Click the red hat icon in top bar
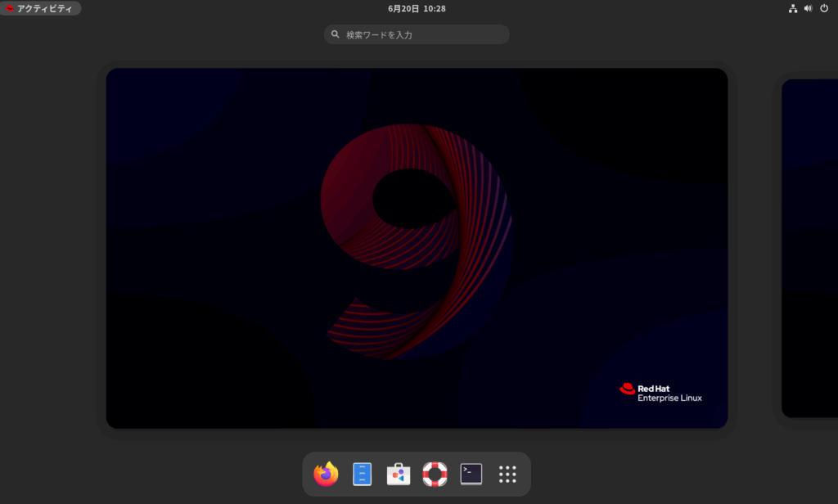The height and width of the screenshot is (504, 838). (x=10, y=8)
